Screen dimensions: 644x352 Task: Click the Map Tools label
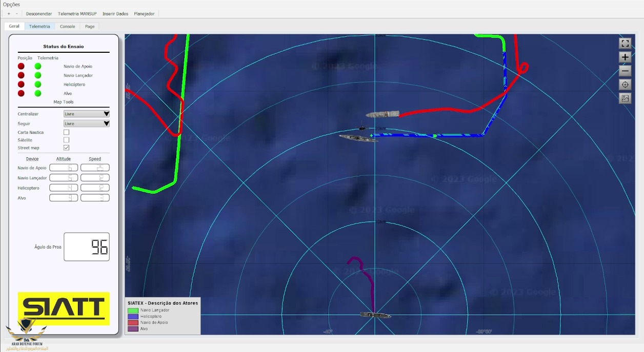pyautogui.click(x=64, y=102)
